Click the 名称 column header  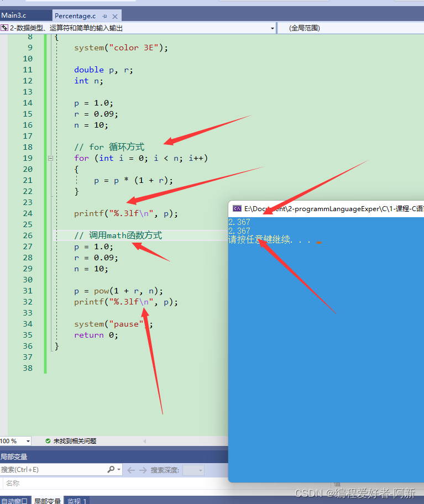point(13,483)
